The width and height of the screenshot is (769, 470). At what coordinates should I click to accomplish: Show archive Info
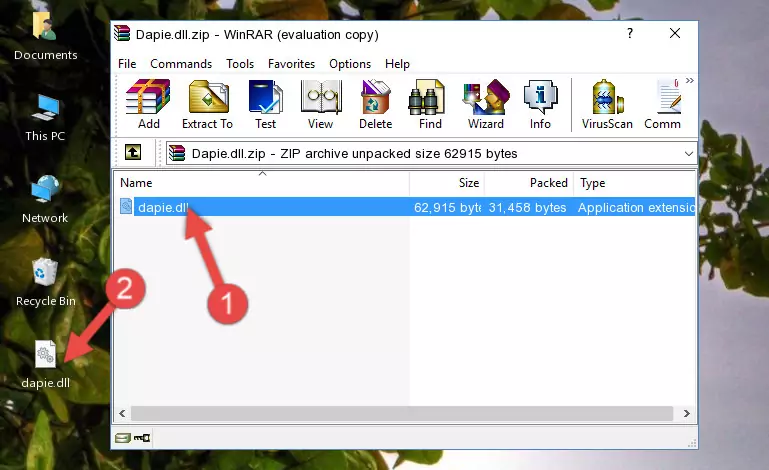point(540,104)
